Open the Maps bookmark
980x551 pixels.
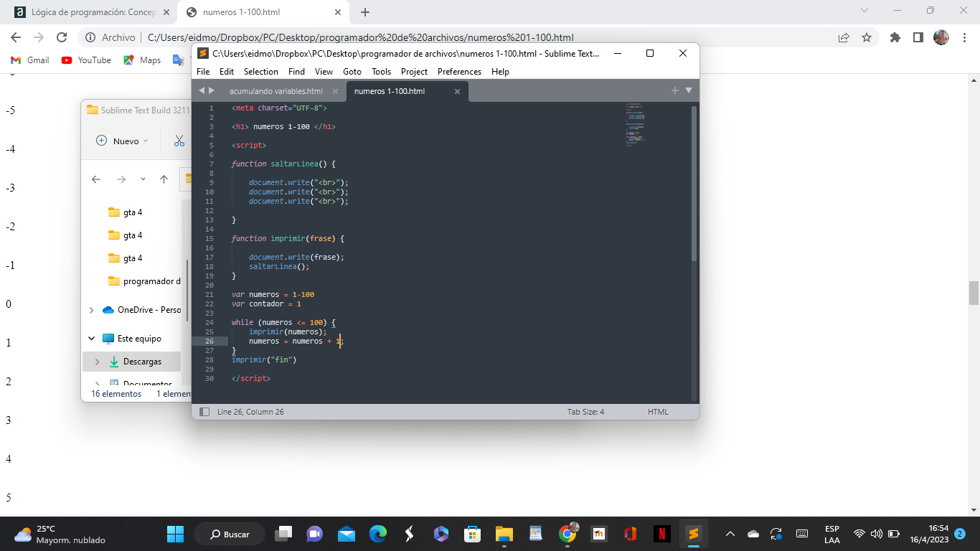pos(142,60)
